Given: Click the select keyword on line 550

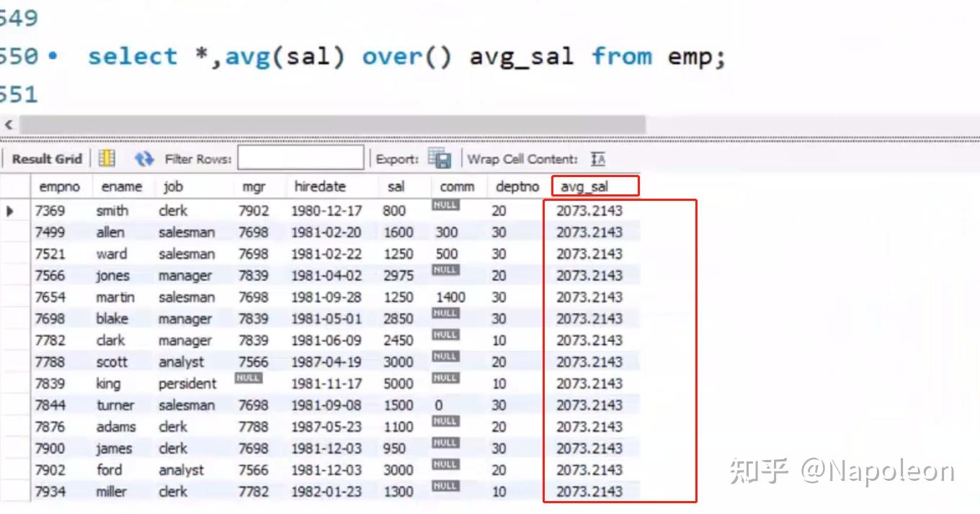Looking at the screenshot, I should 133,56.
